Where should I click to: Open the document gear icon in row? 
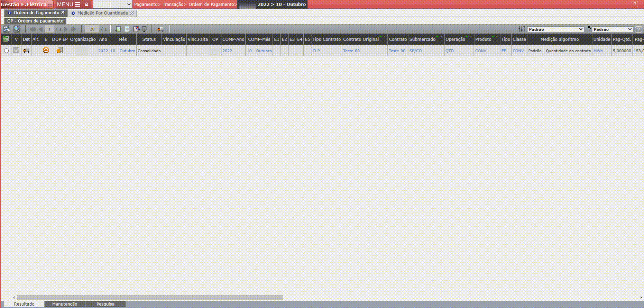coord(59,51)
